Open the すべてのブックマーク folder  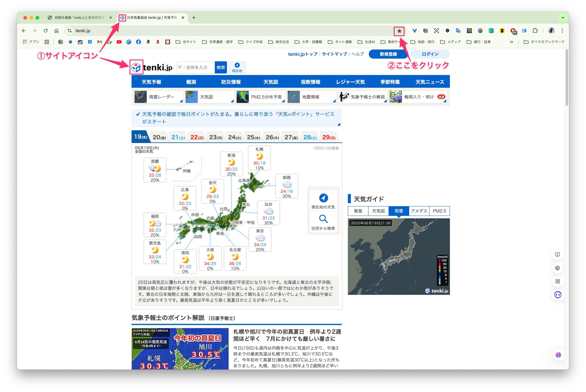point(544,42)
